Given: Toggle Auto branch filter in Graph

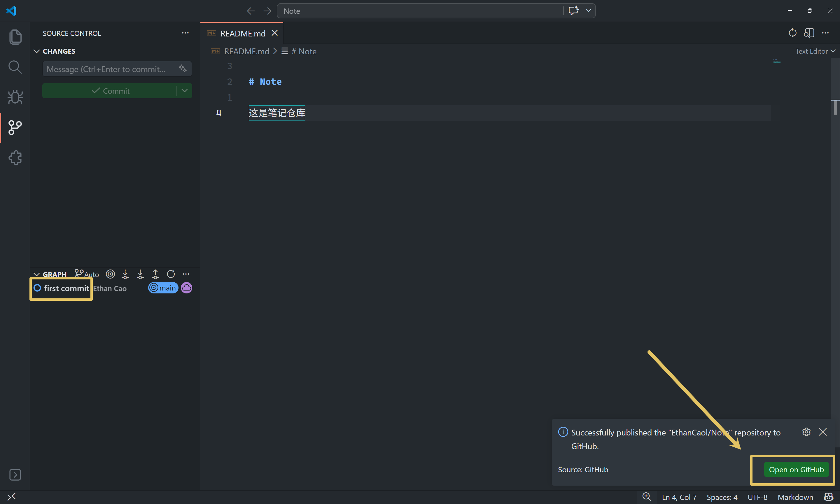Looking at the screenshot, I should [87, 274].
